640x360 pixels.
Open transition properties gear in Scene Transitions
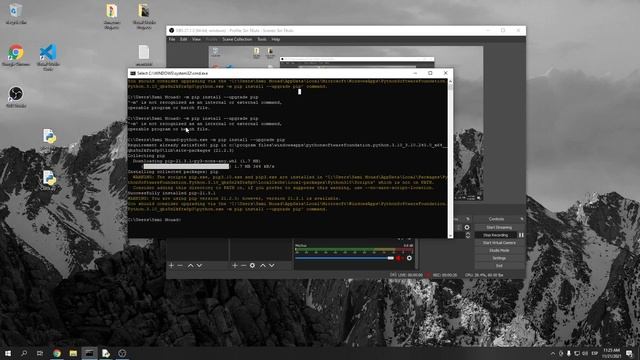467,227
